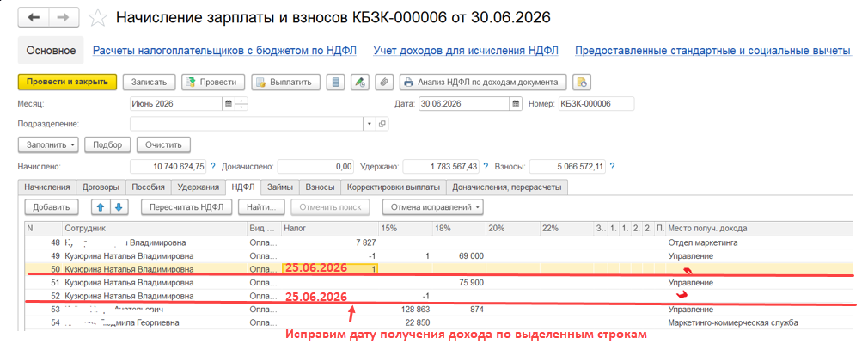Go forward with the right arrow button

[64, 18]
